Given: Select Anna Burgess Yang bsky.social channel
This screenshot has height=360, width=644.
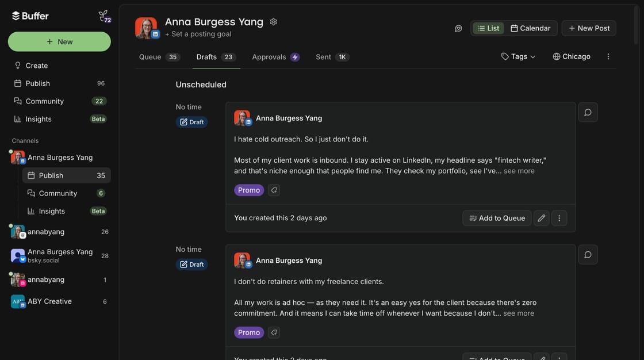Looking at the screenshot, I should (59, 255).
